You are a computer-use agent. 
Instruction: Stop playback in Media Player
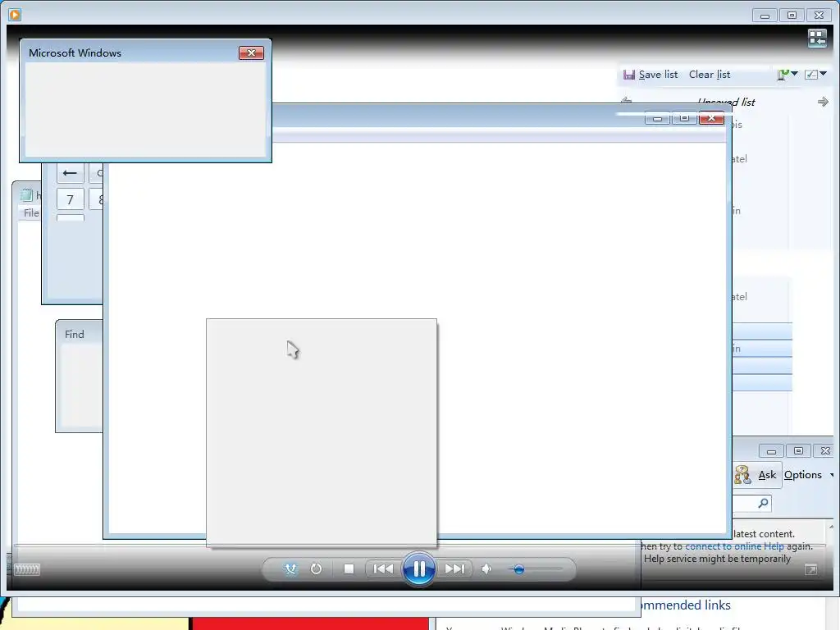(x=349, y=569)
